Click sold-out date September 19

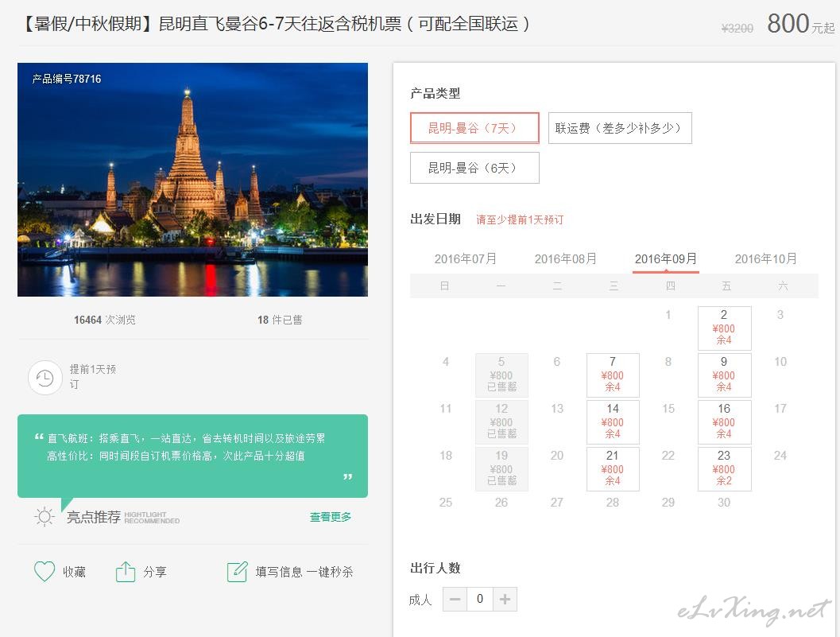click(x=501, y=468)
